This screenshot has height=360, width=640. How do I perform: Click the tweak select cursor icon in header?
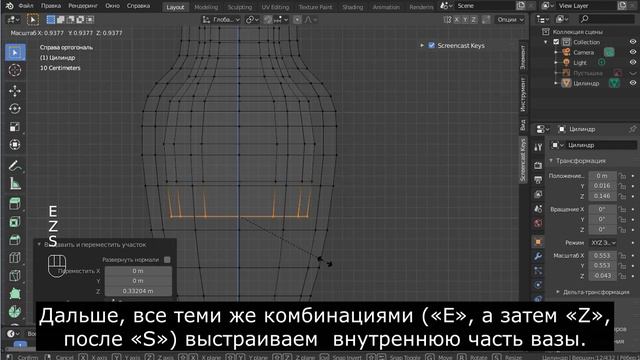point(33,19)
